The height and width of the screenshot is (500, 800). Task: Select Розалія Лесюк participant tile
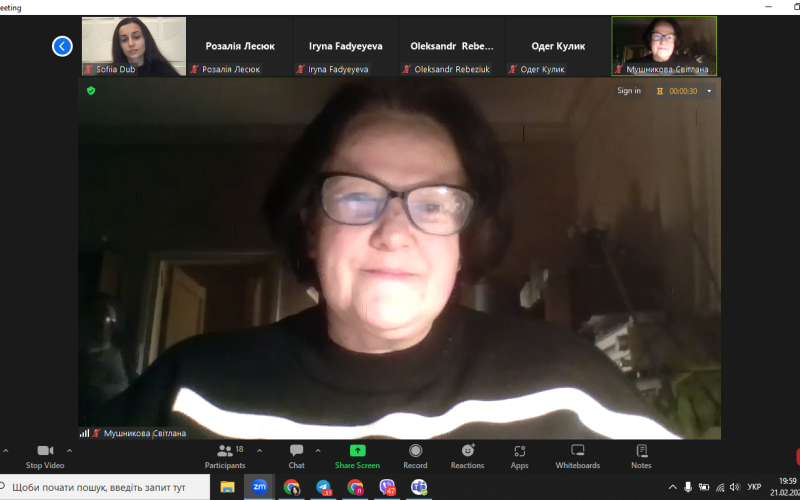(x=240, y=46)
